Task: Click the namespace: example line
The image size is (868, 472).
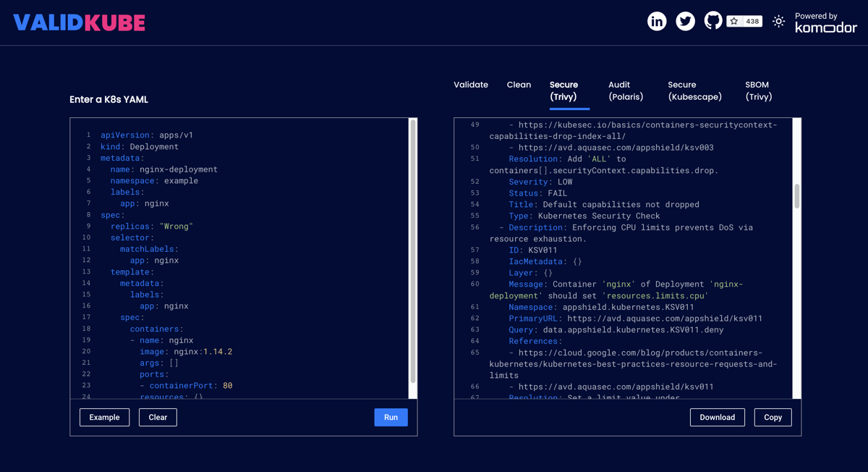Action: [154, 181]
